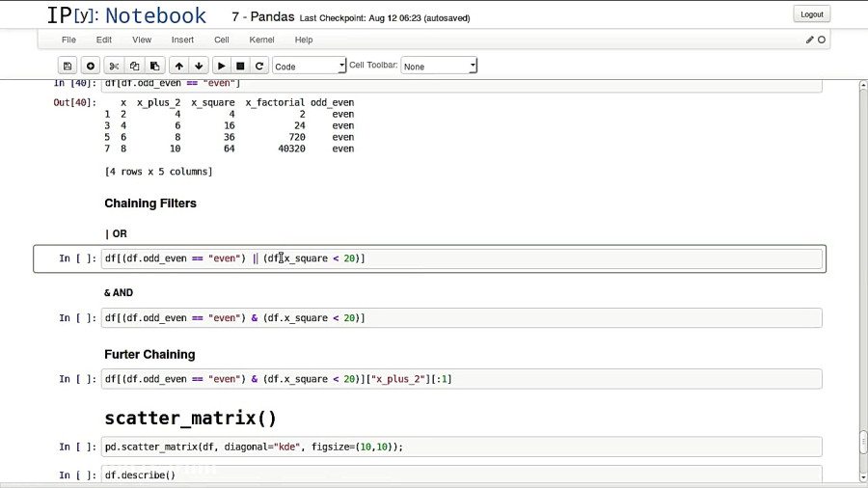Open the File menu
This screenshot has height=488, width=868.
(68, 40)
